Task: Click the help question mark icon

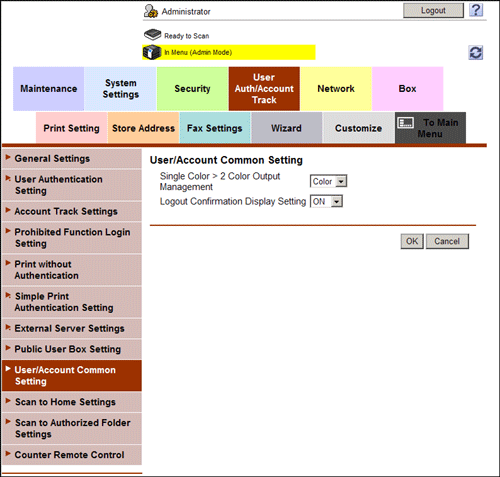Action: pyautogui.click(x=476, y=10)
